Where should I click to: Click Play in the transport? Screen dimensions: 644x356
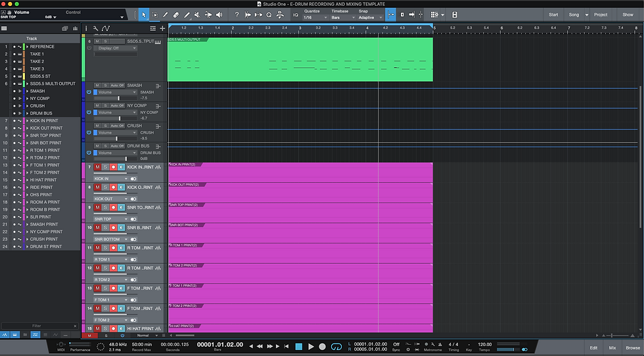(311, 347)
